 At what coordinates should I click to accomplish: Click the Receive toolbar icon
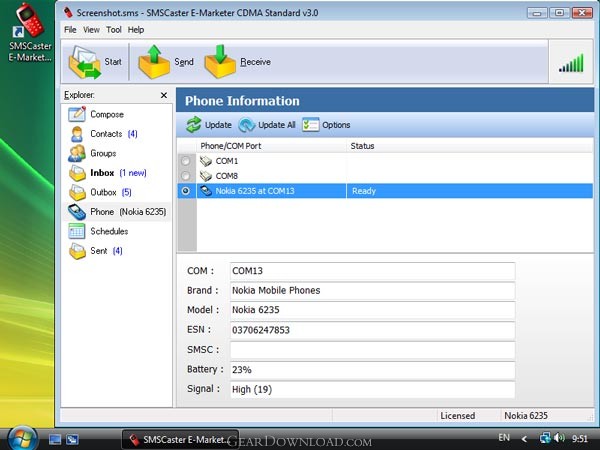(220, 62)
